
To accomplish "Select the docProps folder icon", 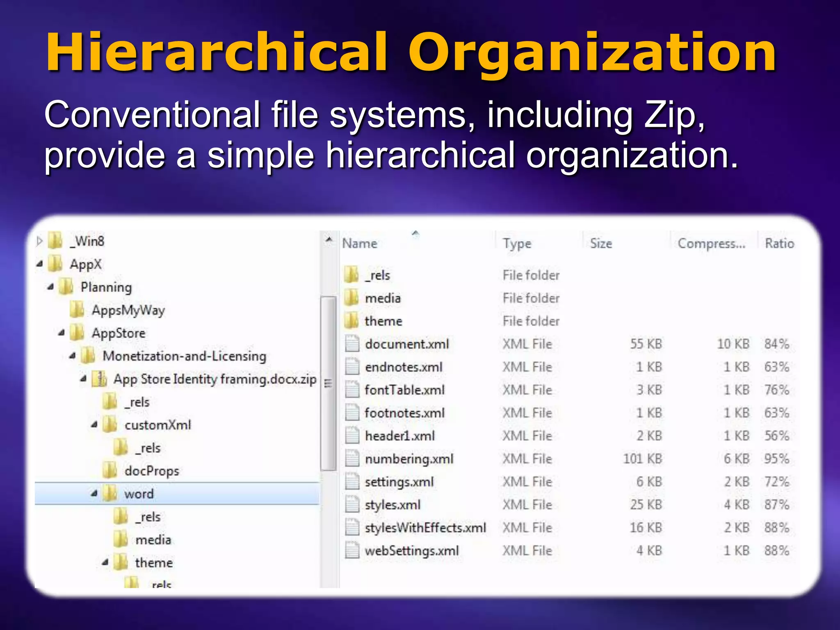I will click(x=110, y=470).
